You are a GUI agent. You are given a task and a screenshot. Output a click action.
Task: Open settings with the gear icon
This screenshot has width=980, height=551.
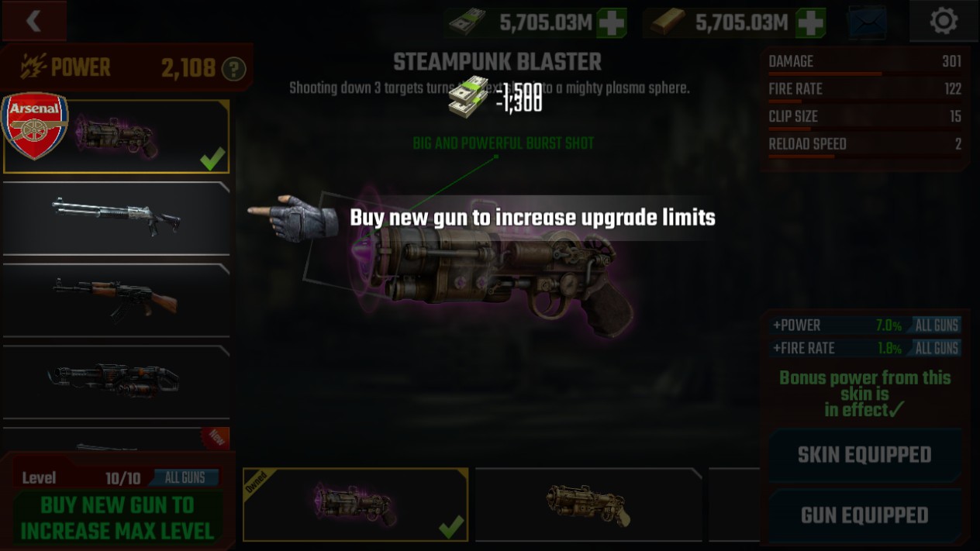[944, 21]
